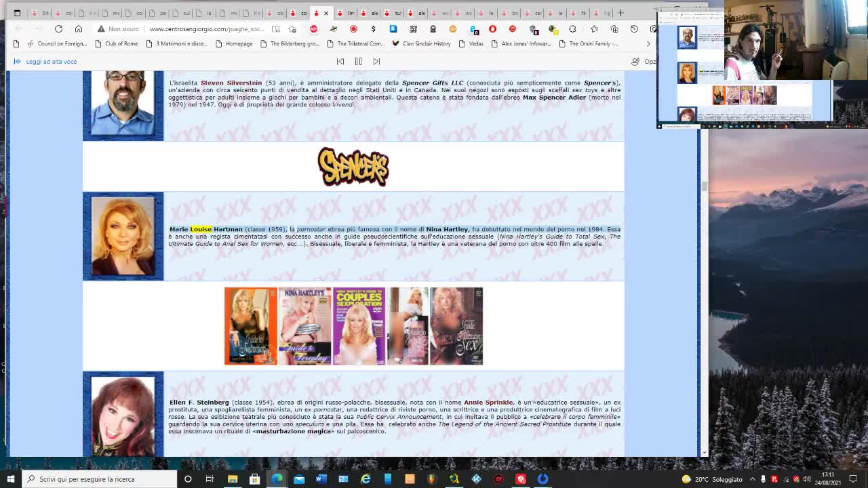The image size is (868, 488).
Task: Open 'The Bilderberg gro...' bookmark
Action: [289, 44]
